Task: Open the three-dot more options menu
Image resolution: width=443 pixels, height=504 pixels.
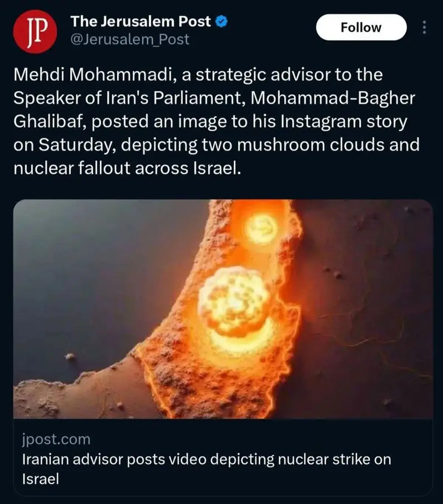Action: click(x=424, y=27)
